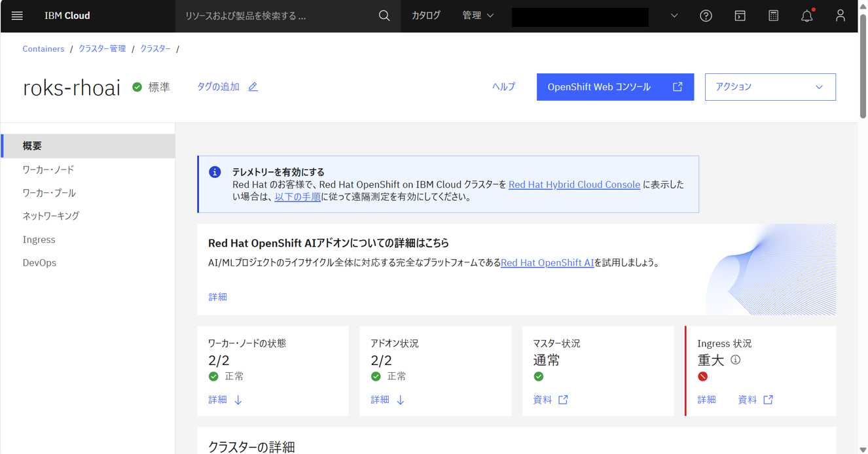Open the user profile icon

click(841, 16)
